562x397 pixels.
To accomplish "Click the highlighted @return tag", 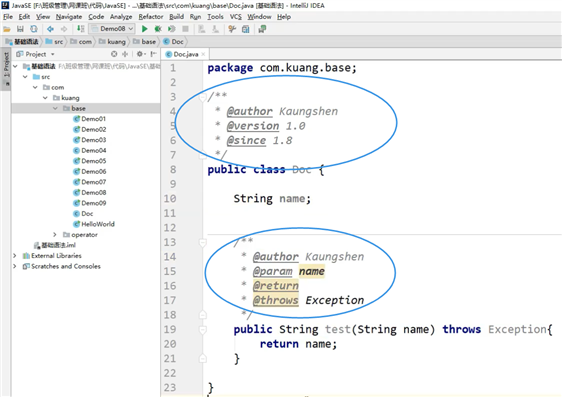I will (x=276, y=286).
